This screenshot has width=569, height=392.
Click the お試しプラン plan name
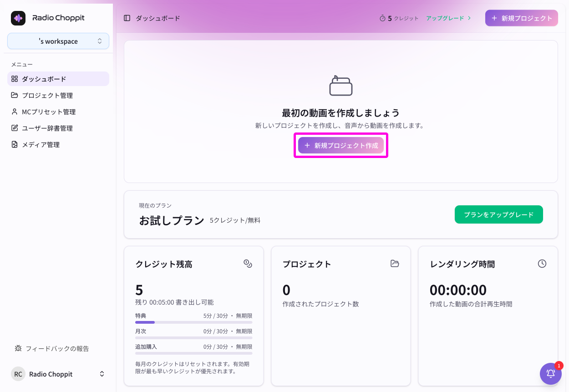point(172,220)
